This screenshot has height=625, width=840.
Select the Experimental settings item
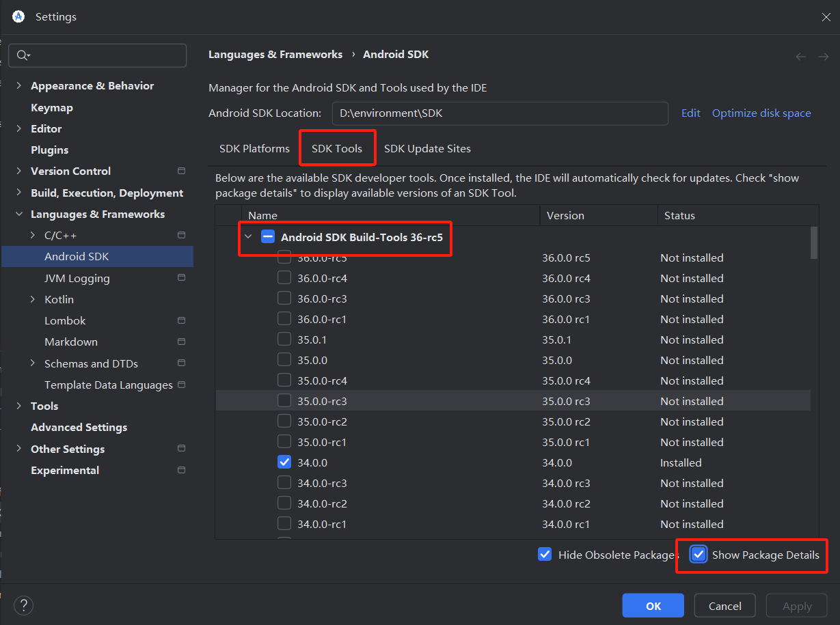[65, 470]
